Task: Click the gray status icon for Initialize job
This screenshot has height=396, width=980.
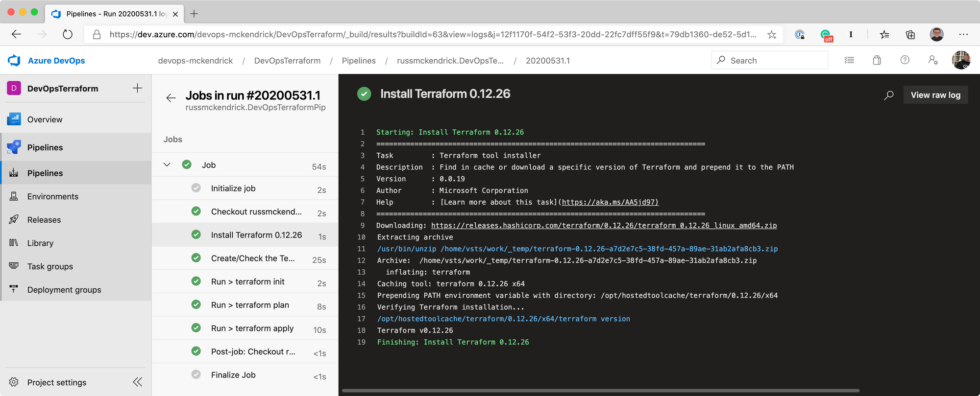Action: coord(196,188)
